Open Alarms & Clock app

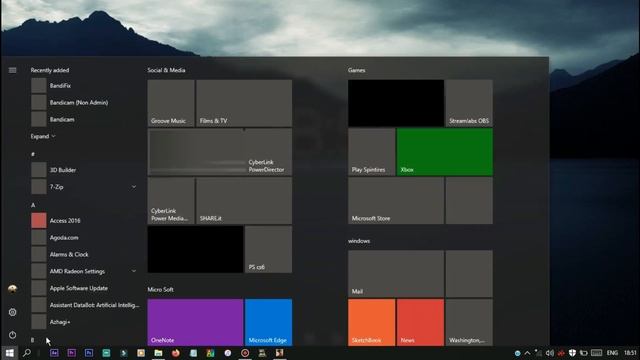(85, 254)
